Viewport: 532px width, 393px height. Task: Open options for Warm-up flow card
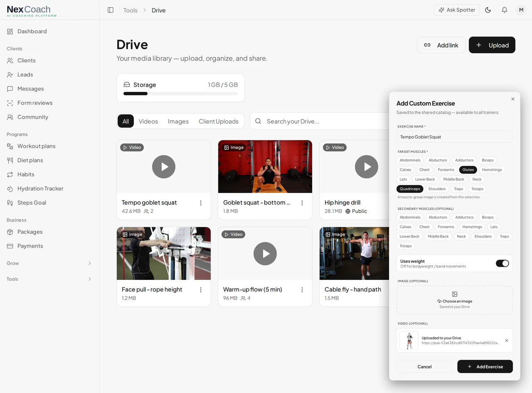pyautogui.click(x=302, y=290)
